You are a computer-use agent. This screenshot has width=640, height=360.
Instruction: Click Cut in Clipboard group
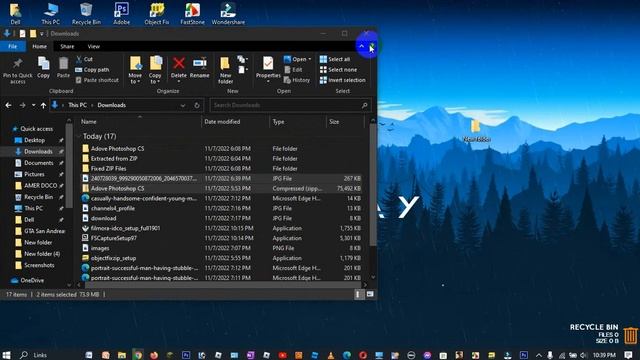[x=84, y=59]
